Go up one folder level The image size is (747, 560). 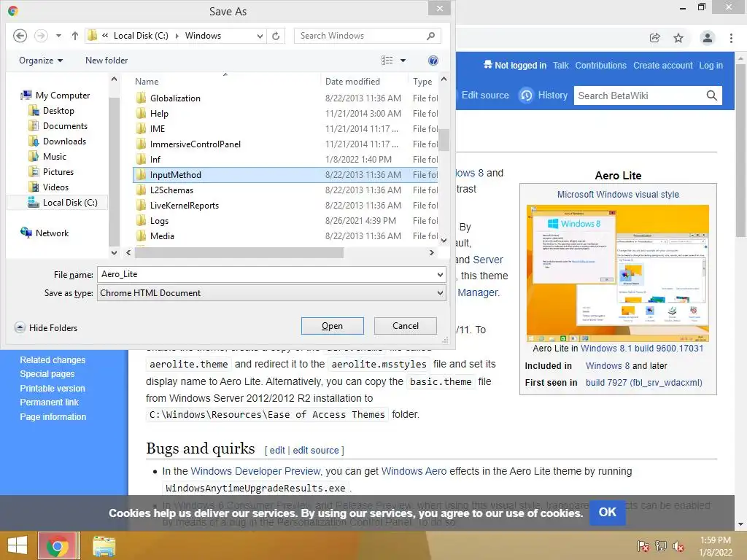pos(75,36)
